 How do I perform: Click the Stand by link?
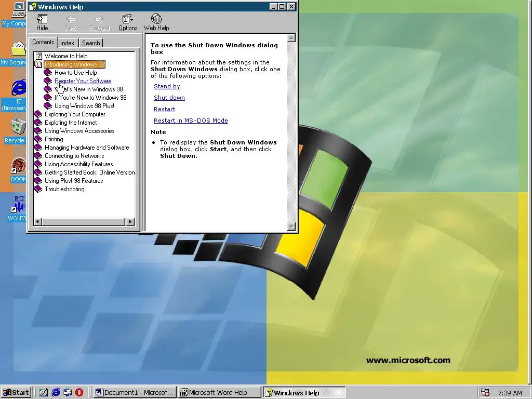[167, 86]
